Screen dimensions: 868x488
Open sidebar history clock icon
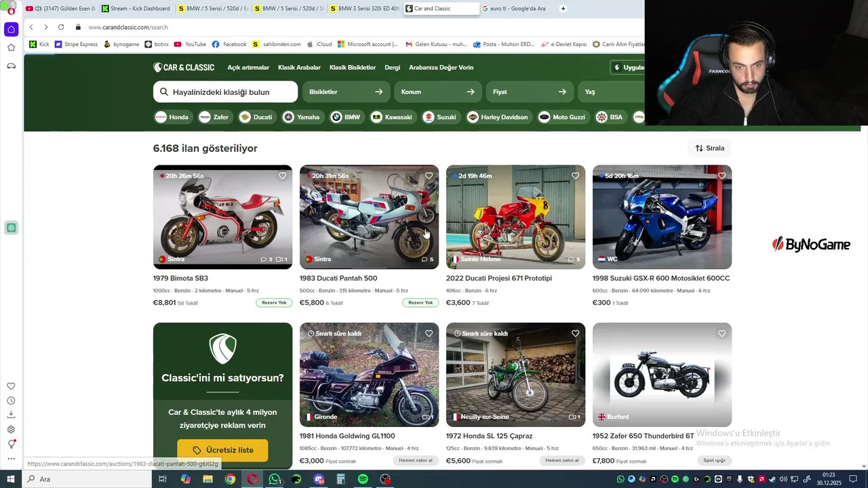pyautogui.click(x=11, y=401)
